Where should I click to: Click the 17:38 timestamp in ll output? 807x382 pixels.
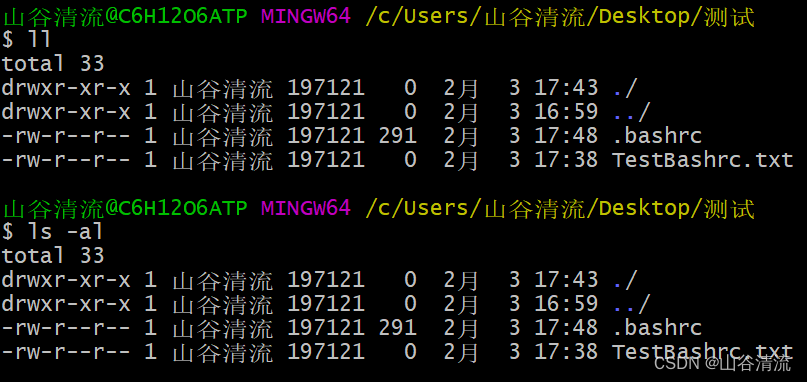pos(566,160)
